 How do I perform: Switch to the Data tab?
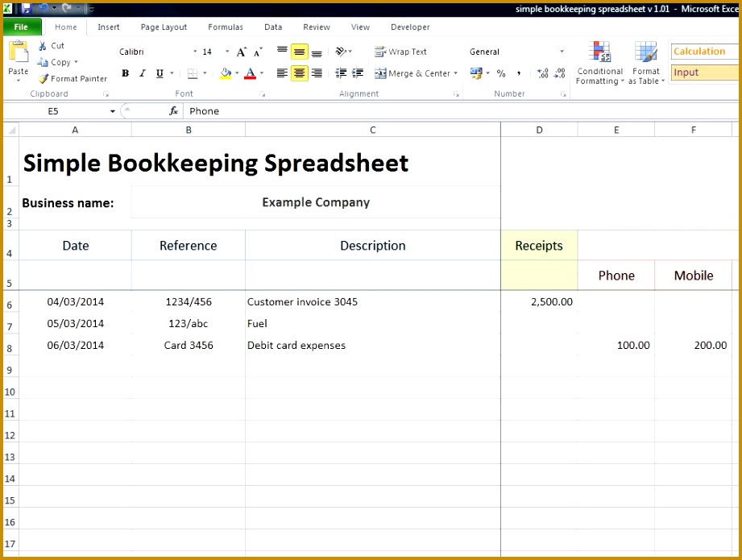273,27
